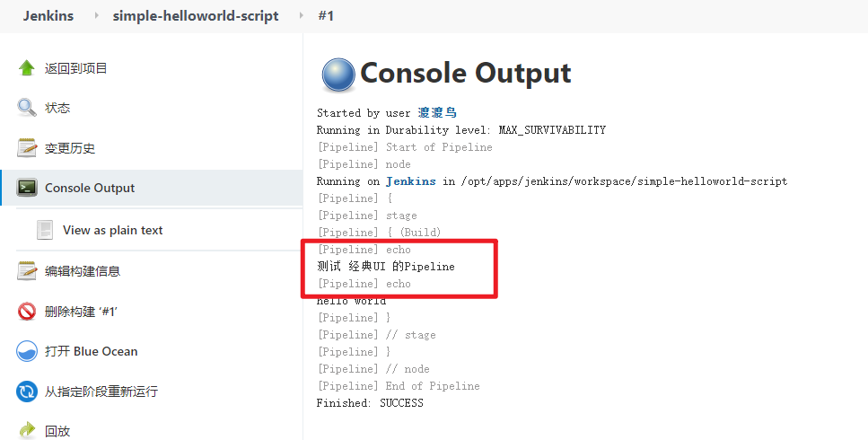Click the blue build status ball
Image resolution: width=868 pixels, height=440 pixels.
(x=338, y=75)
